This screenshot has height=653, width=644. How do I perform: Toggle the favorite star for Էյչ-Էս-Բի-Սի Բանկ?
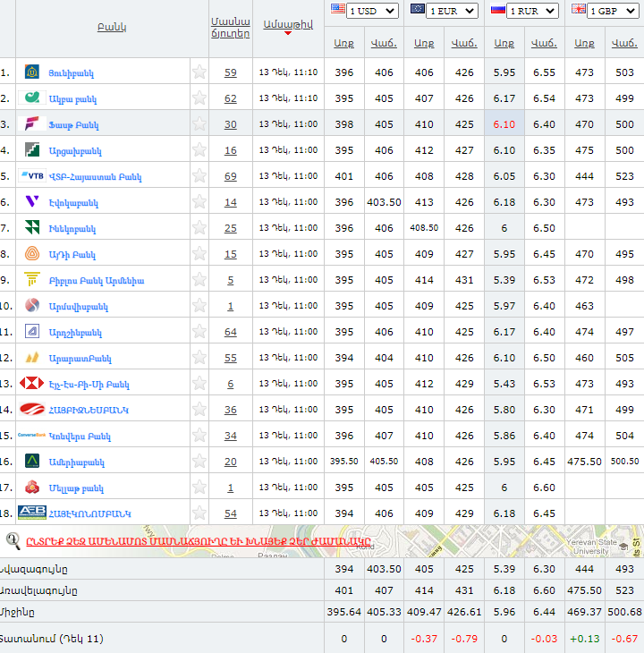point(199,383)
